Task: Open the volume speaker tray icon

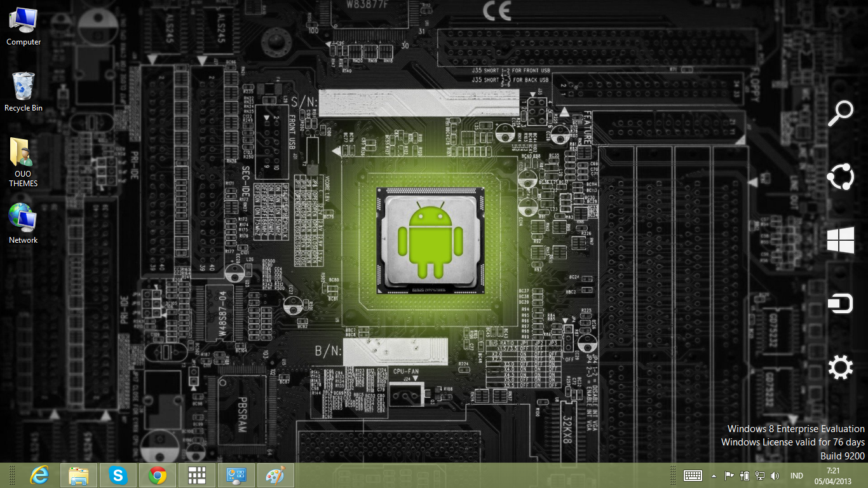Action: click(x=775, y=475)
